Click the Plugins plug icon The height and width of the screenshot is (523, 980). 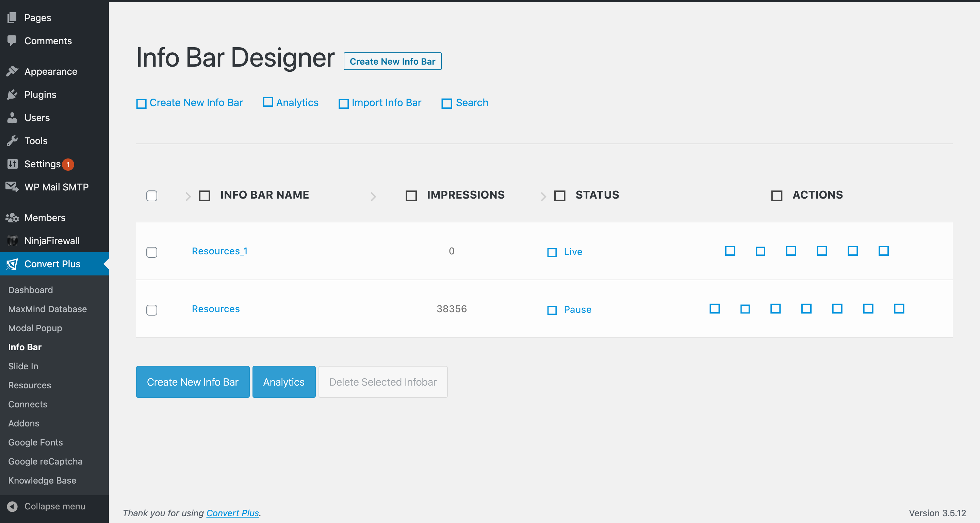[x=12, y=95]
